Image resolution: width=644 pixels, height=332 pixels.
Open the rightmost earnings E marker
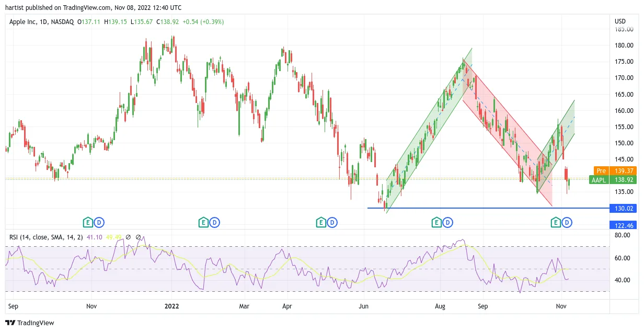tap(556, 223)
